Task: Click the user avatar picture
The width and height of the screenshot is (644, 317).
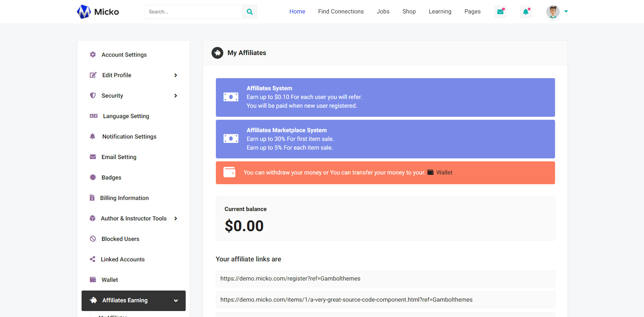Action: [553, 12]
